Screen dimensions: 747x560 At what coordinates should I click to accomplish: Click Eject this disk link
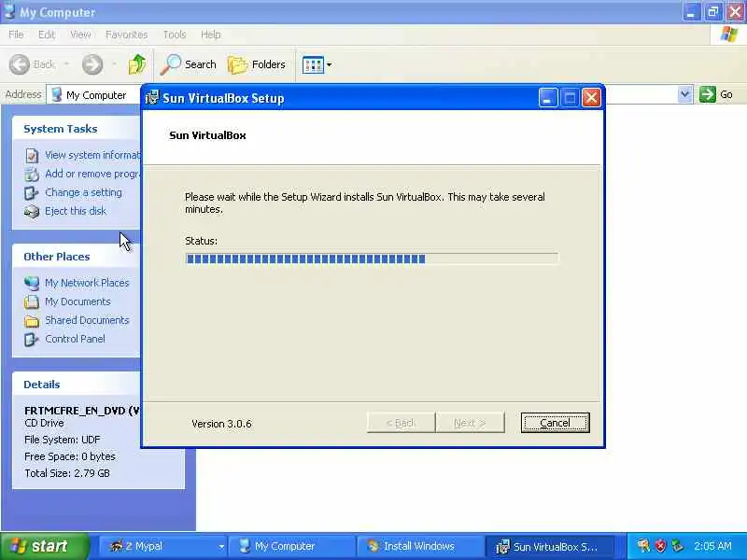(76, 211)
